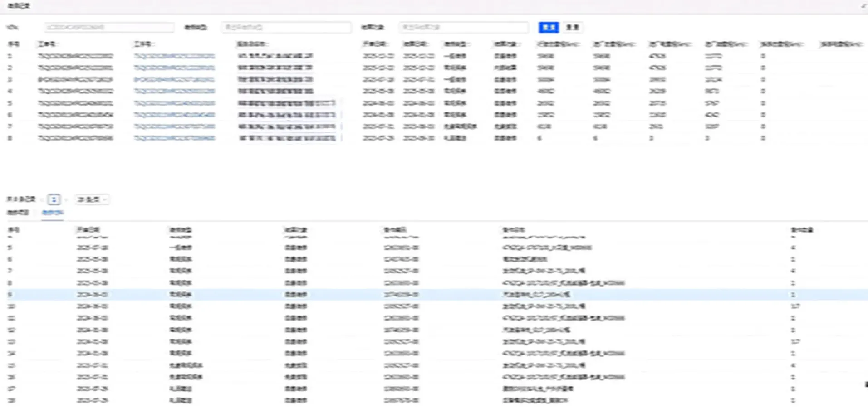Open the blue link in row 5
Screen dimensions: 868x408
coord(174,103)
